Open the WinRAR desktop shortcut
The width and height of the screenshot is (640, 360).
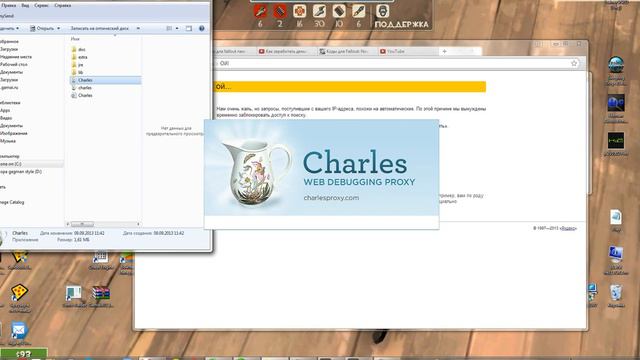pos(100,294)
